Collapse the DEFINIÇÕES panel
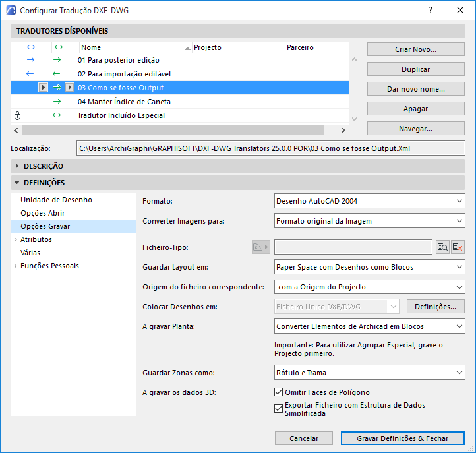This screenshot has height=453, width=476. (x=17, y=183)
